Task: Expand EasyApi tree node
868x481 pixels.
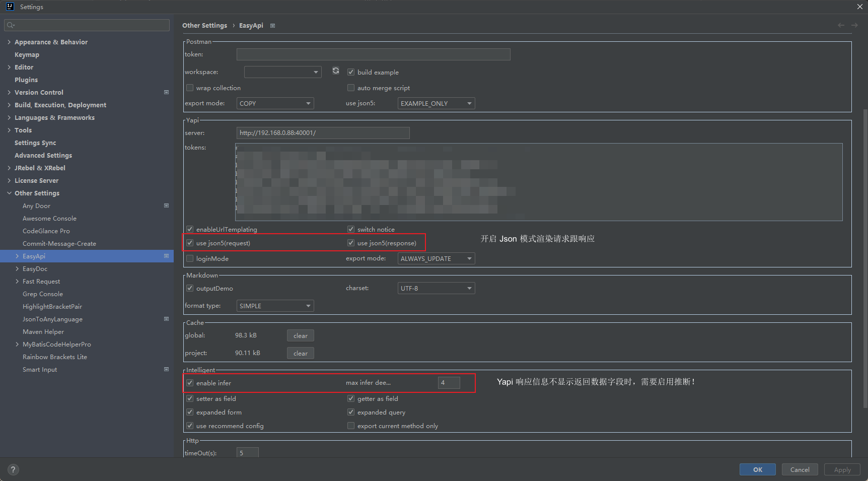Action: (17, 256)
